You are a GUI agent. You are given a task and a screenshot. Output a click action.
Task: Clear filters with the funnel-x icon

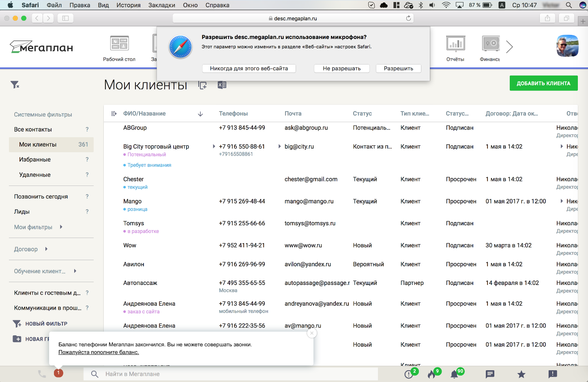point(15,84)
